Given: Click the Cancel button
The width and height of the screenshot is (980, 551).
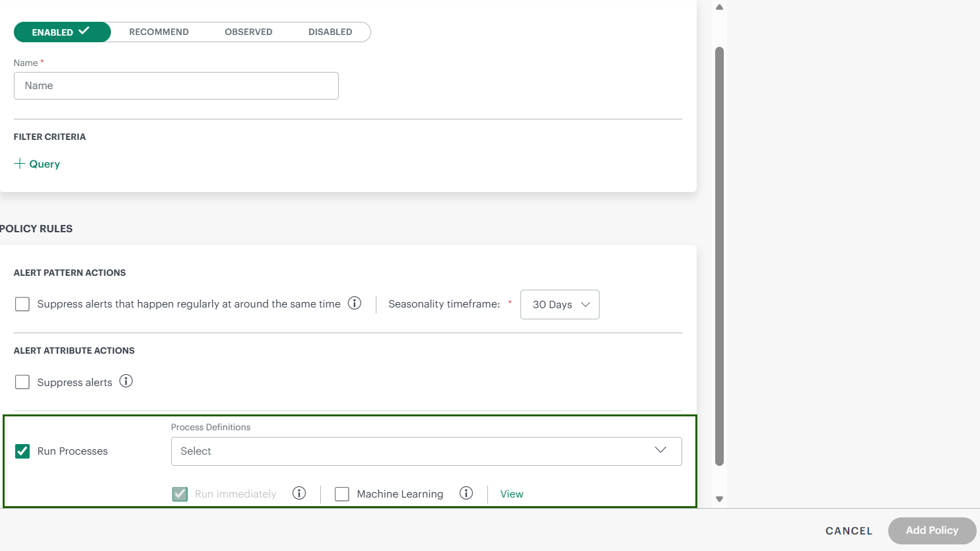Looking at the screenshot, I should tap(849, 531).
